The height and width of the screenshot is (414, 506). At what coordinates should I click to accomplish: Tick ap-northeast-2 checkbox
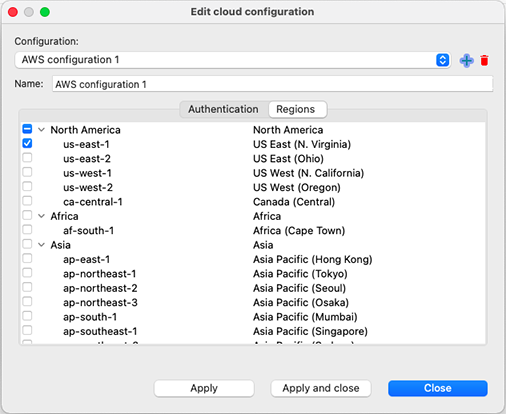click(27, 287)
